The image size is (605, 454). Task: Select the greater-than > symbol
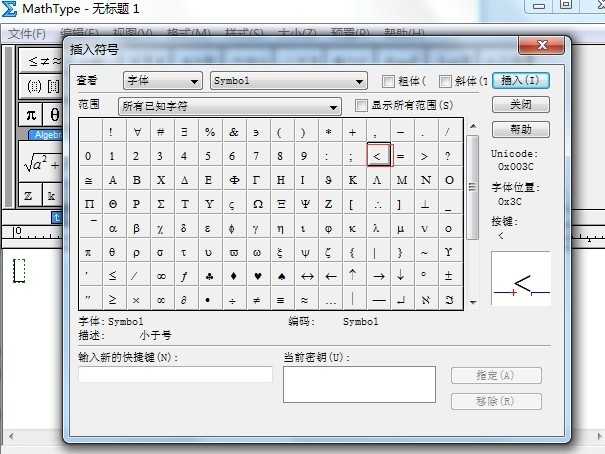(x=425, y=156)
